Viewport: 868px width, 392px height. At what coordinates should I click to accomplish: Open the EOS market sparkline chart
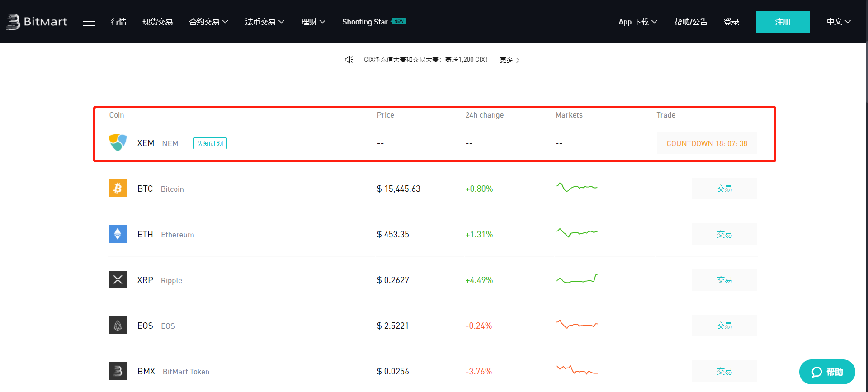[x=577, y=324]
